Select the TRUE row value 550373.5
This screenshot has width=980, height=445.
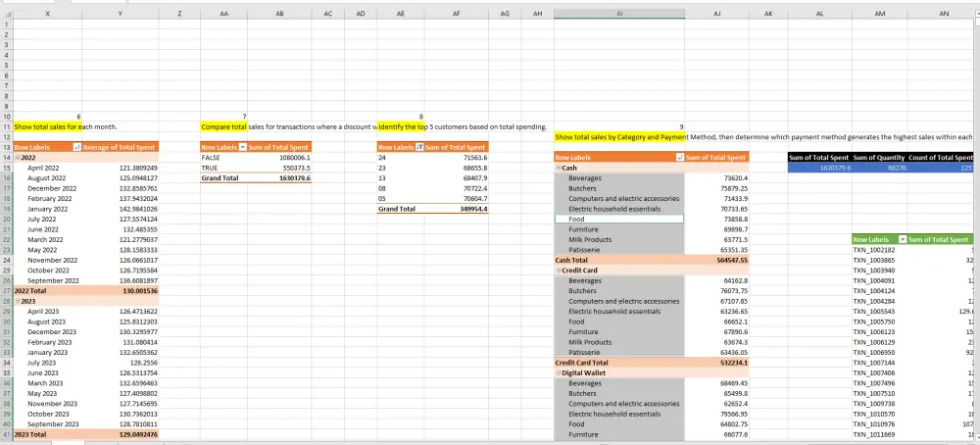click(x=280, y=169)
